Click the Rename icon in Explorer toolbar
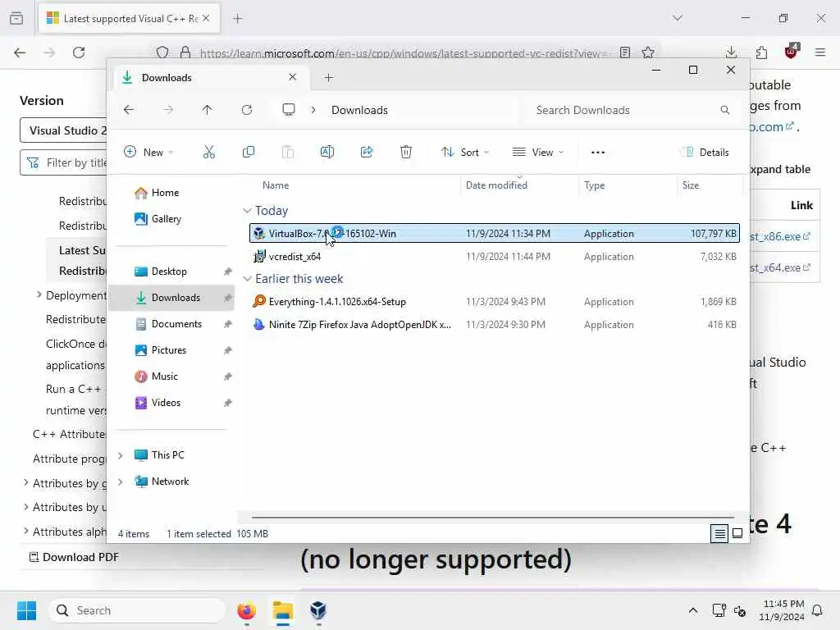 327,152
